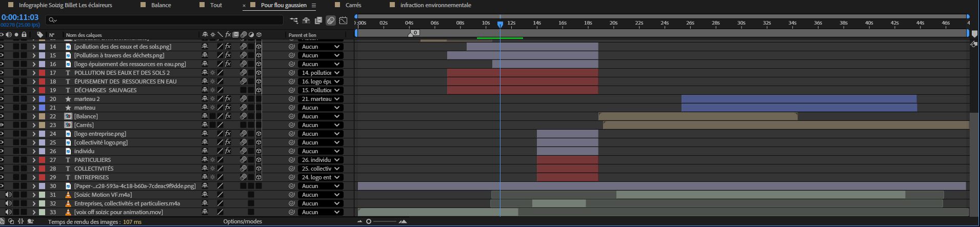The height and width of the screenshot is (227, 980).
Task: Click the timeline zoom slider handle
Action: point(368,221)
